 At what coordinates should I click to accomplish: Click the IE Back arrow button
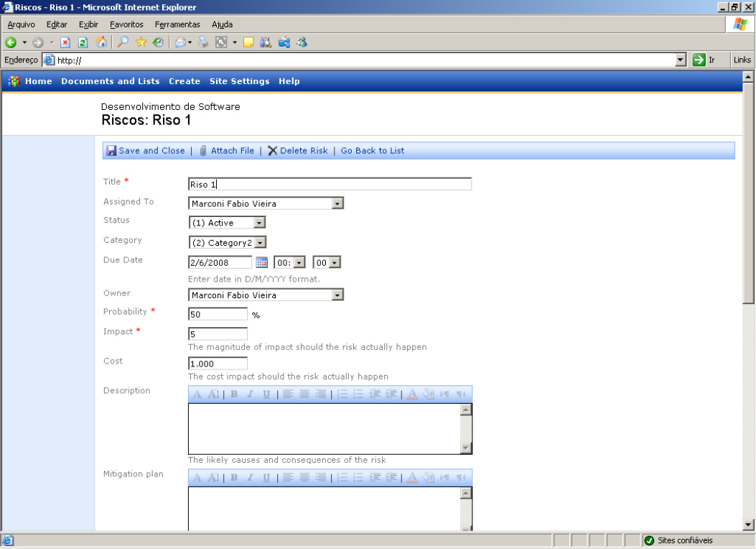click(11, 42)
